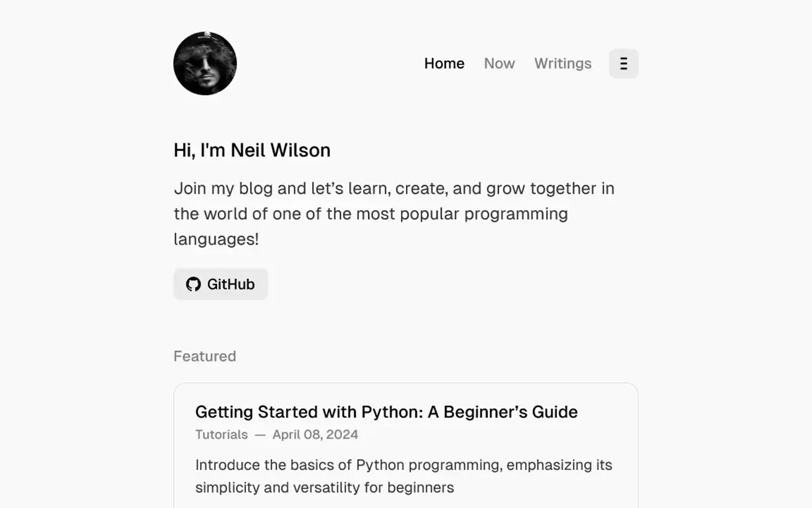Click the "simplicity and versatility for beginners" line
Screen dimensions: 812x508
pos(324,488)
